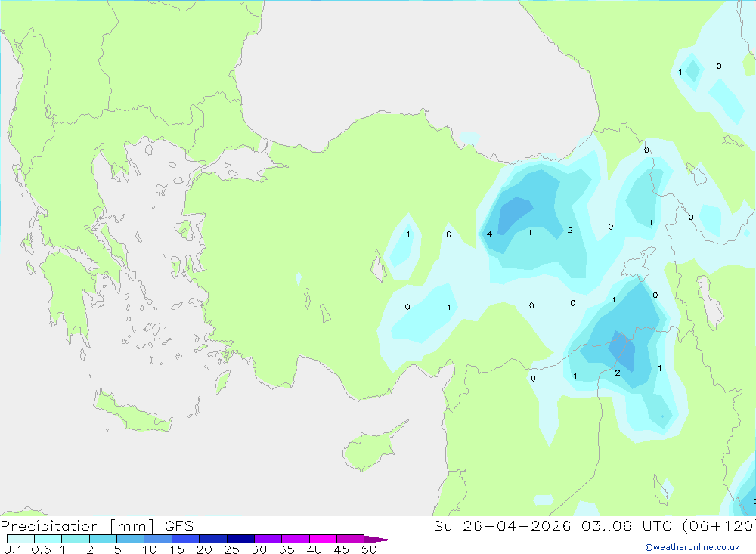Pick the 5–10 mm legend swatch
Image resolution: width=756 pixels, height=554 pixels.
(x=131, y=539)
